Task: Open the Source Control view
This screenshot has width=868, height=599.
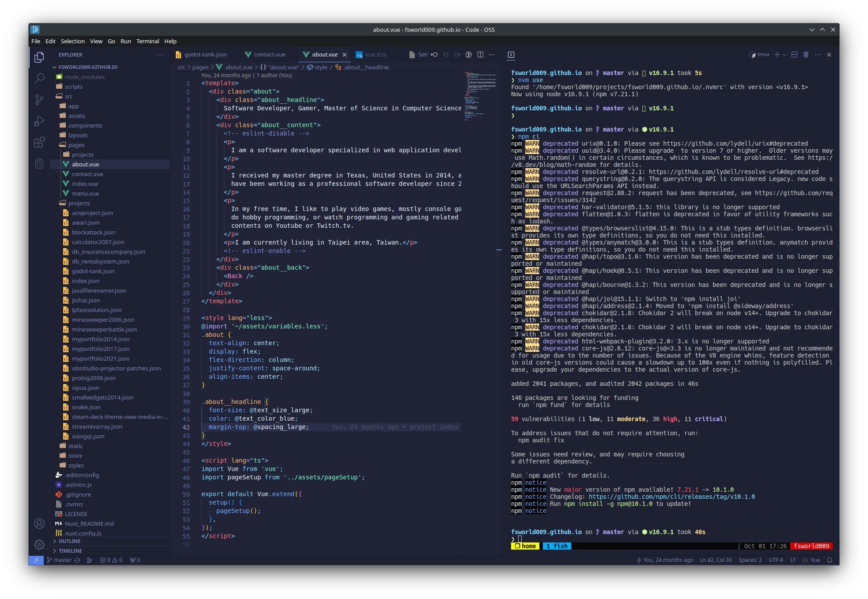Action: pos(39,100)
